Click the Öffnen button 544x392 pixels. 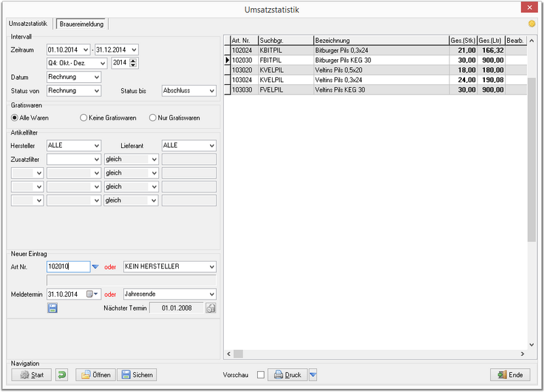tap(95, 374)
